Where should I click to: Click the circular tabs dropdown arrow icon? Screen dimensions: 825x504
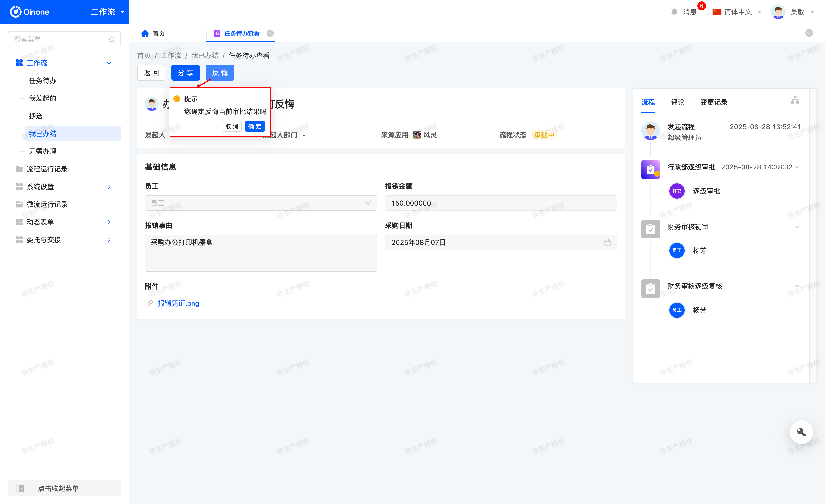[809, 33]
